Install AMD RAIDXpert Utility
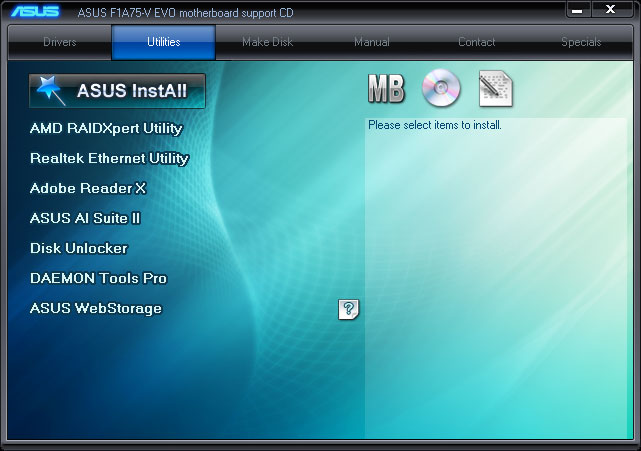641x451 pixels. pos(106,128)
